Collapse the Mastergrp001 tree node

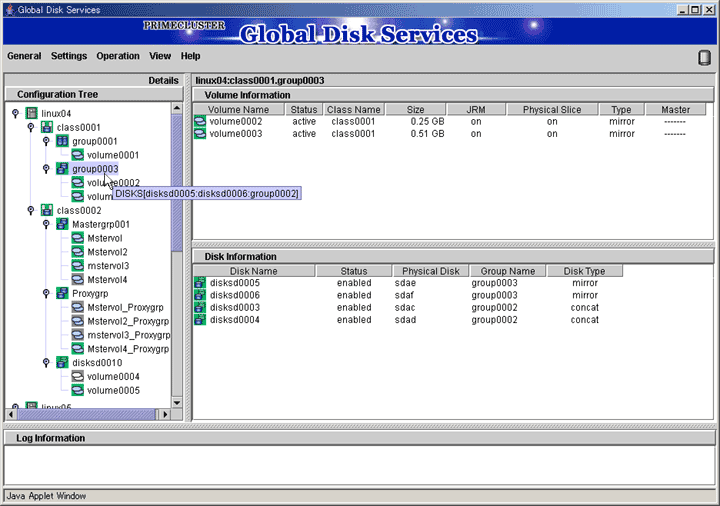pyautogui.click(x=46, y=224)
